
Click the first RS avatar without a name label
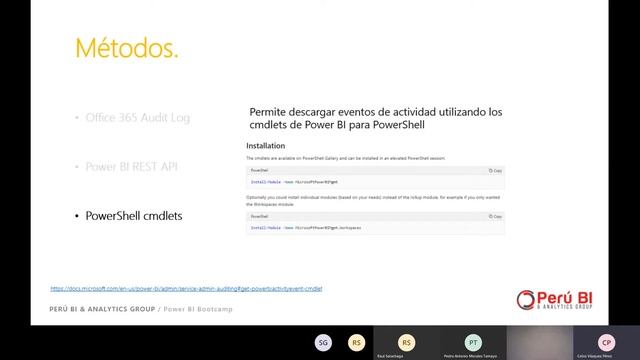356,342
